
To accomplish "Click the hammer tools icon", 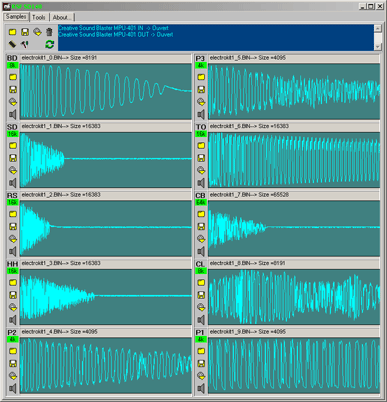I will 25,44.
